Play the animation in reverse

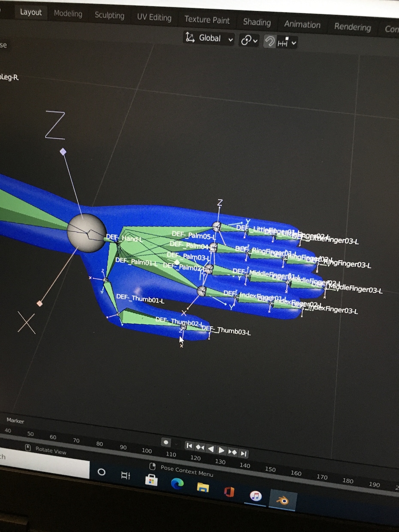coord(211,449)
